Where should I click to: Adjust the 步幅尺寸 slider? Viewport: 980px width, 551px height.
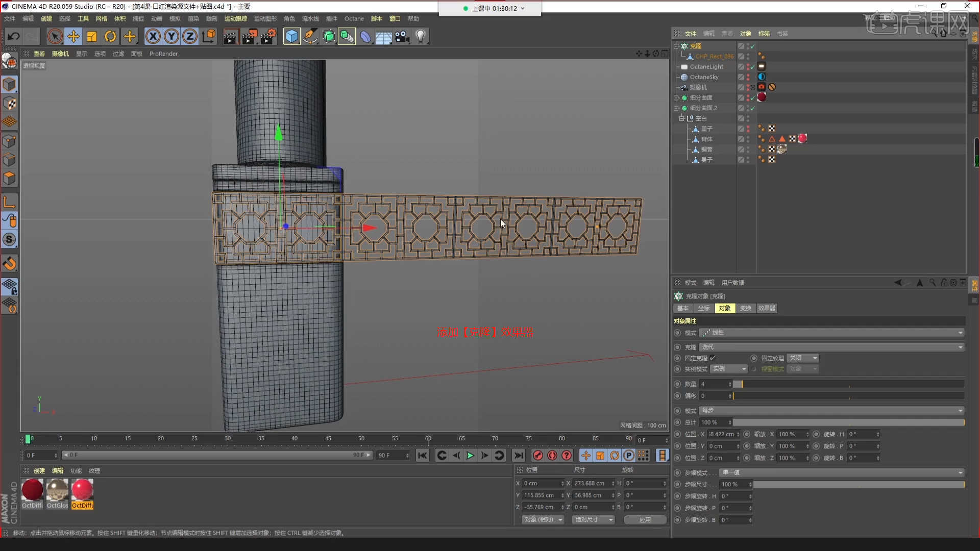click(859, 484)
